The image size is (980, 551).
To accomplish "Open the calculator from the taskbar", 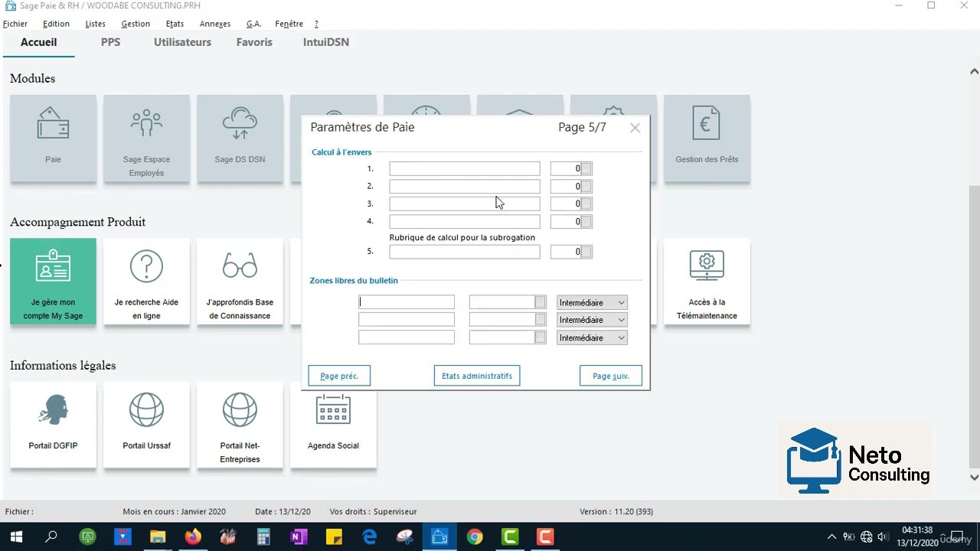I will tap(263, 537).
